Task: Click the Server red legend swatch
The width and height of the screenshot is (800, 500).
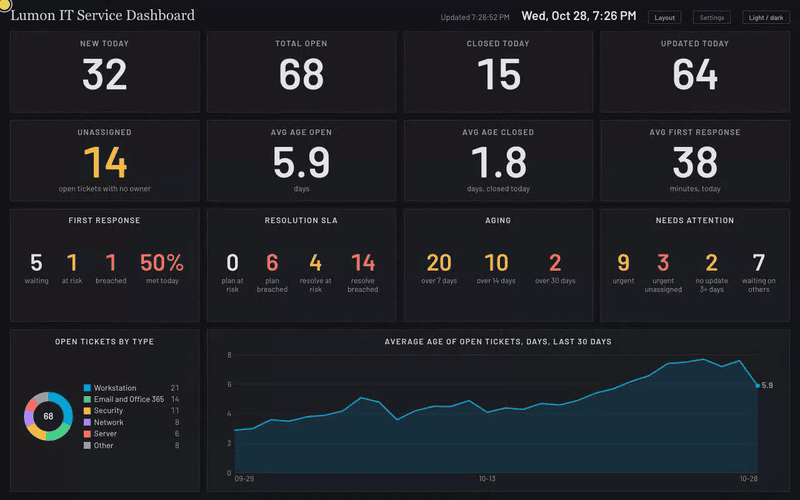Action: (87, 434)
